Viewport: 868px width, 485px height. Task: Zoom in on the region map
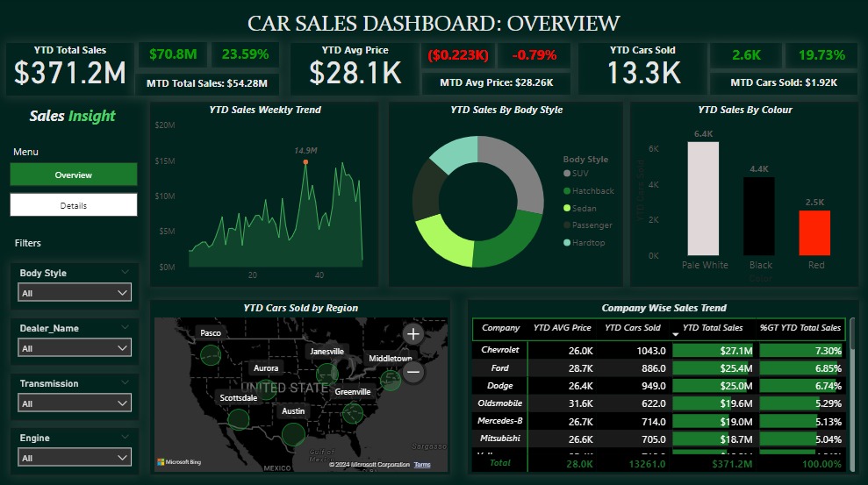point(413,334)
